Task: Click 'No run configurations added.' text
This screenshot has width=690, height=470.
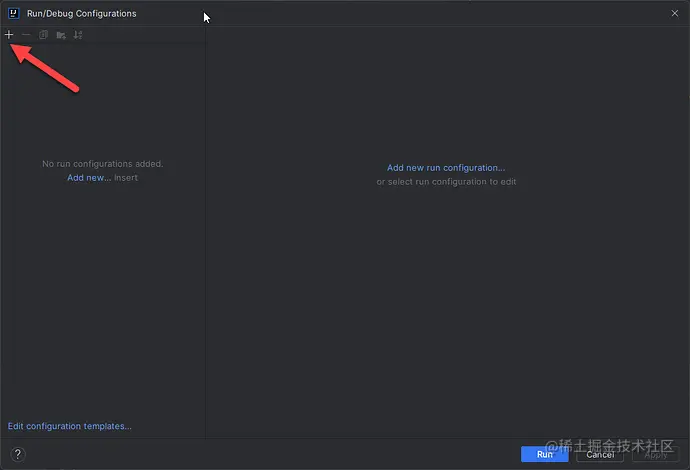Action: point(103,164)
